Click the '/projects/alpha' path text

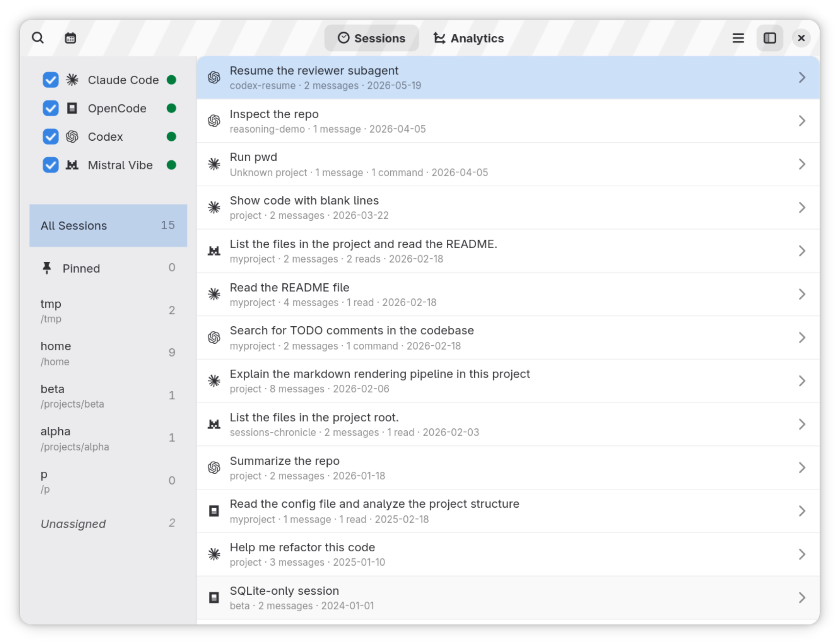(x=75, y=447)
